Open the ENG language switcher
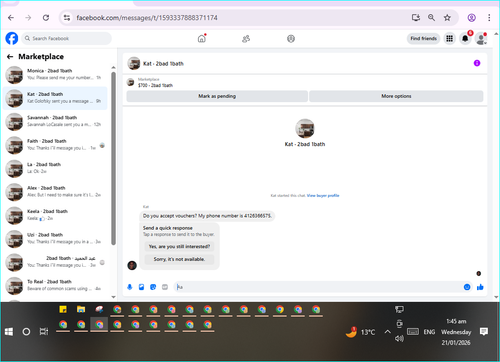 click(429, 332)
